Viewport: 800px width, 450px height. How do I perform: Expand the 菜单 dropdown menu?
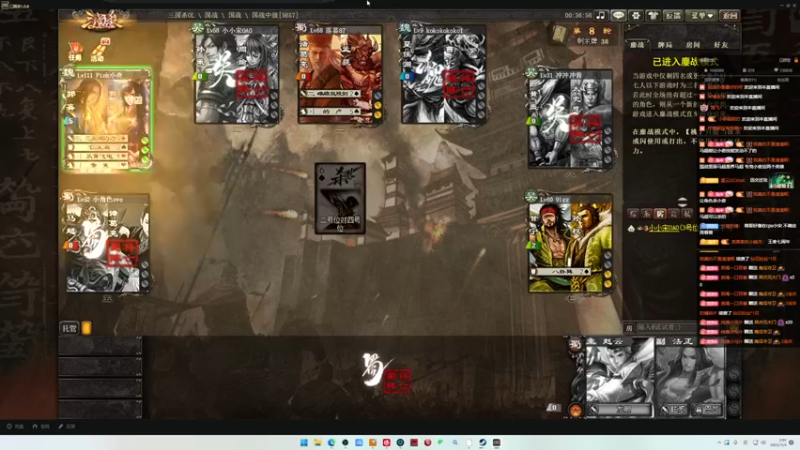pyautogui.click(x=702, y=16)
